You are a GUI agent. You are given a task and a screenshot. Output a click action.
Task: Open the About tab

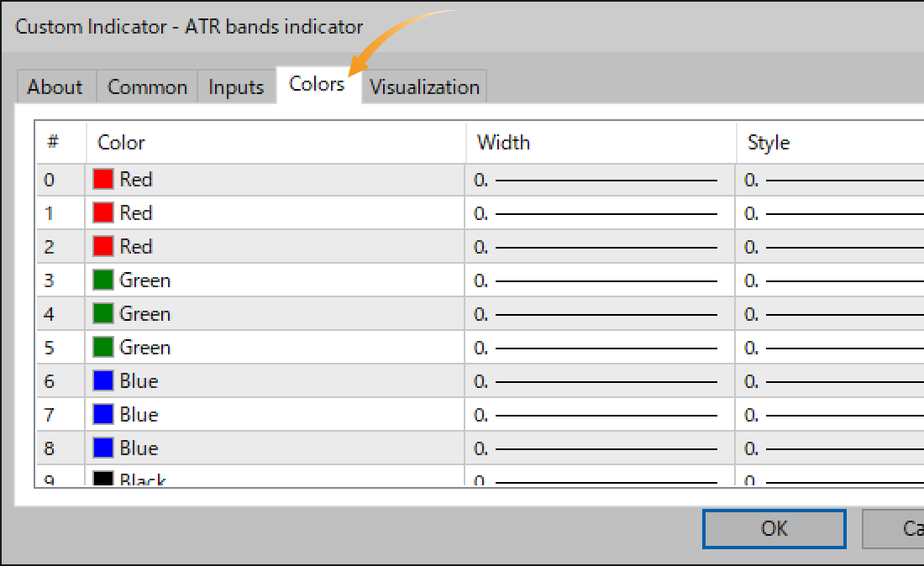click(x=54, y=86)
